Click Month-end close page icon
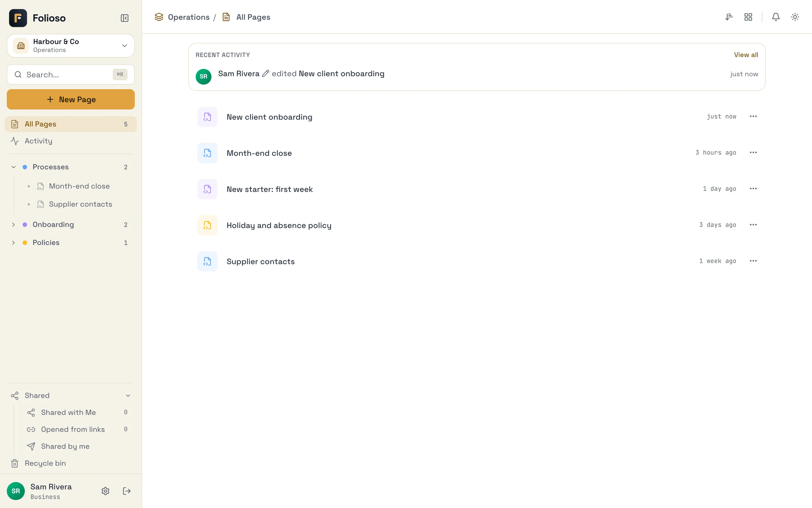Screen dimensions: 812x508 click(x=207, y=153)
